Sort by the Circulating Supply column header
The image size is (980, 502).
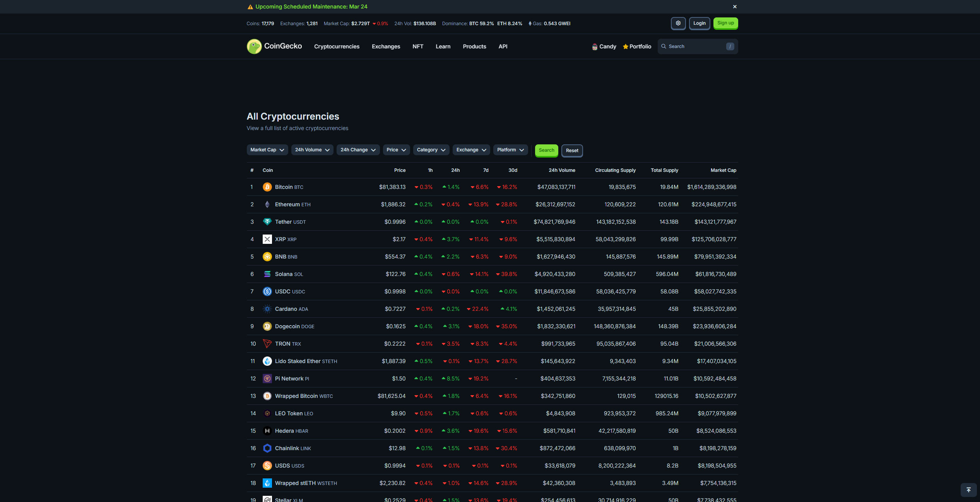[x=615, y=170]
